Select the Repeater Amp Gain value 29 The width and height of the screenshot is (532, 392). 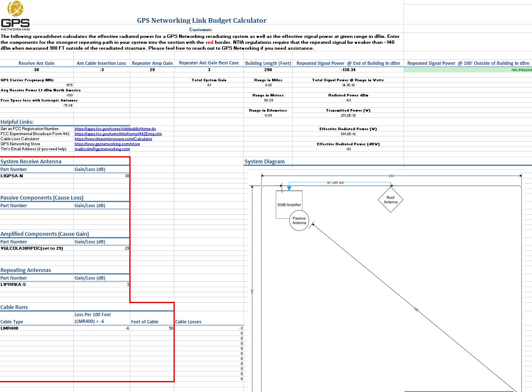pos(152,70)
